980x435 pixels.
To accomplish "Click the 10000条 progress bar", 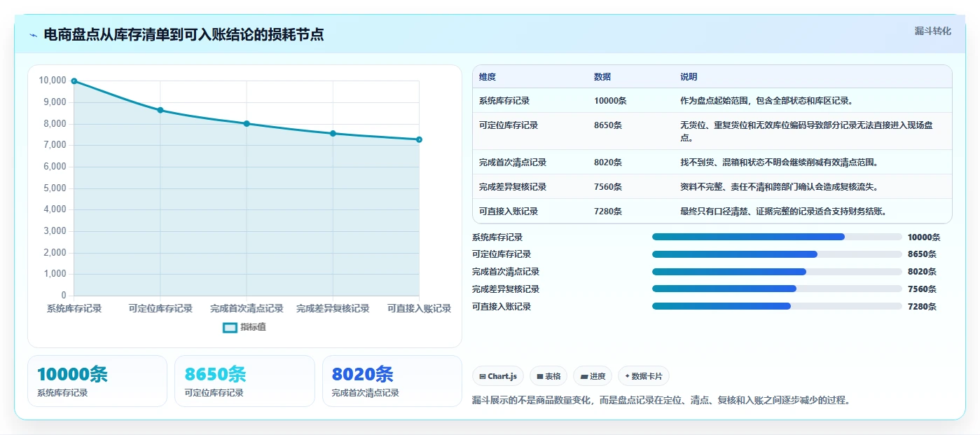I will [x=777, y=237].
